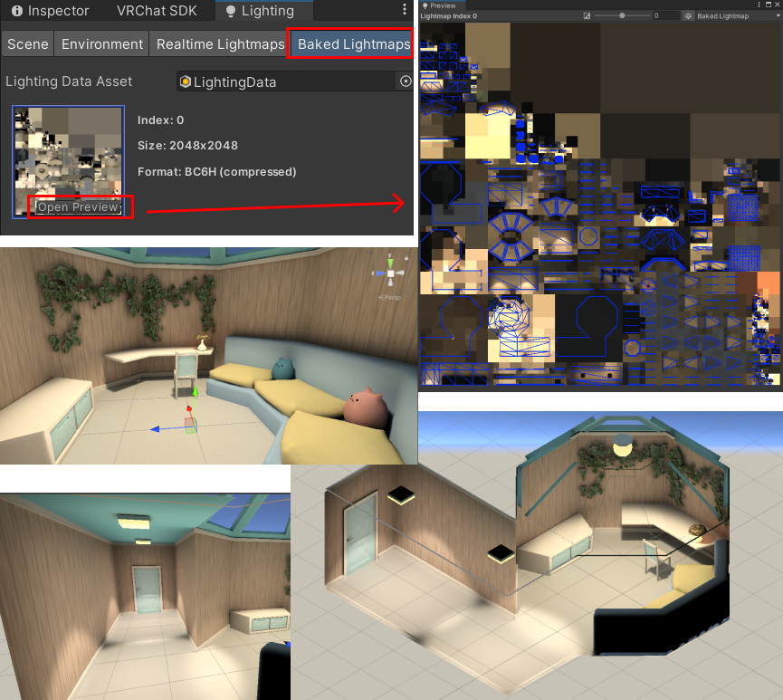Click Open Preview on the lightmap
Viewport: 783px width, 700px height.
(78, 207)
